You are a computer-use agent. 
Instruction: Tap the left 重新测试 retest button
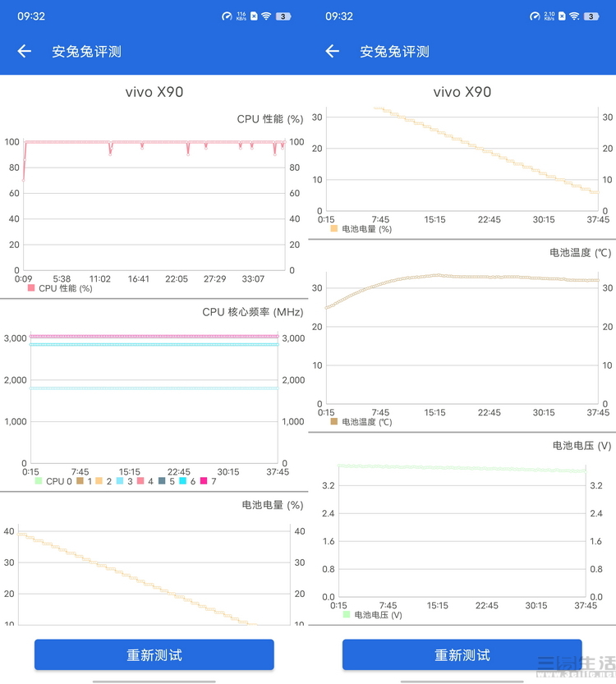154,654
